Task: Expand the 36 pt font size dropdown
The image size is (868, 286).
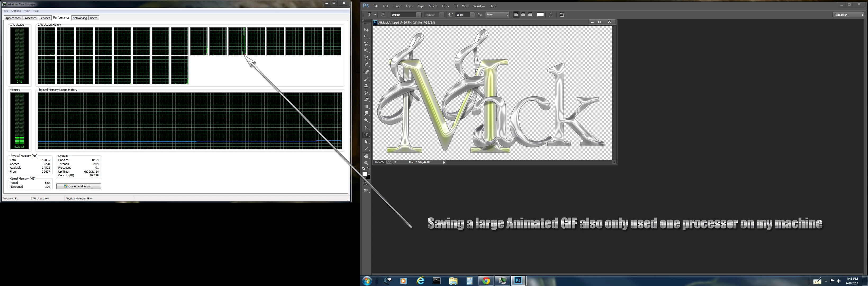Action: coord(472,15)
